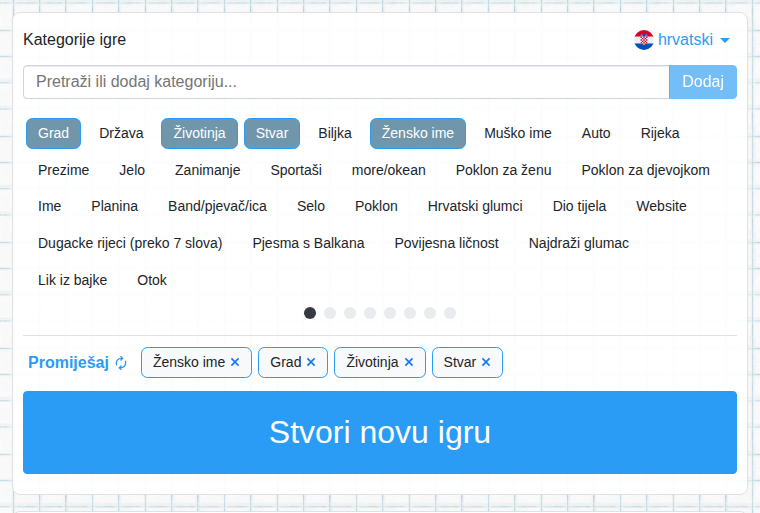This screenshot has width=760, height=513.
Task: Remove Stvar selected chip via X
Action: pyautogui.click(x=486, y=362)
